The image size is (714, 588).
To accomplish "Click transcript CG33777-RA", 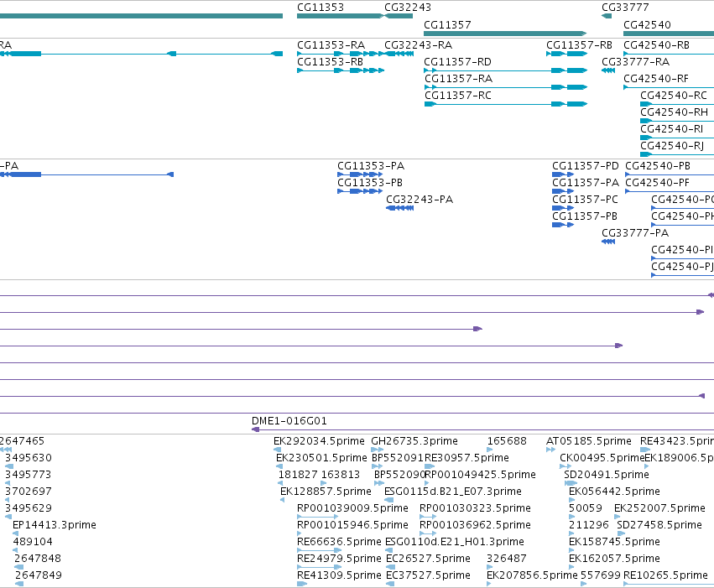I will (608, 70).
